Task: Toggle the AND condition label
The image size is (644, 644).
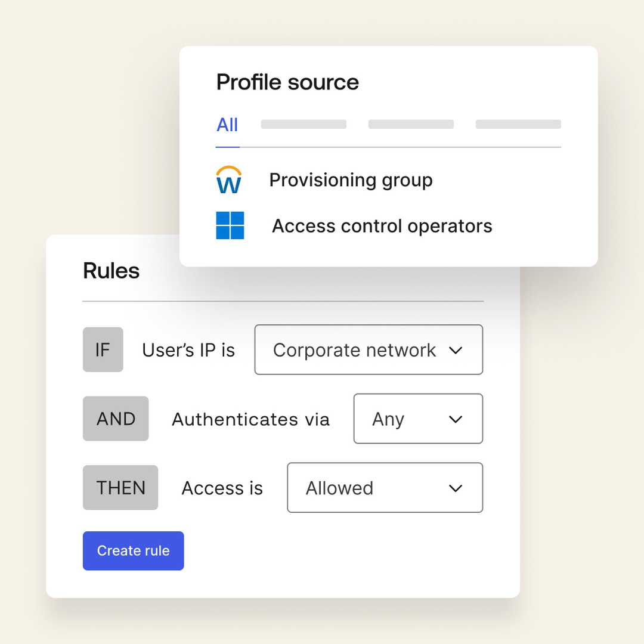Action: click(116, 419)
